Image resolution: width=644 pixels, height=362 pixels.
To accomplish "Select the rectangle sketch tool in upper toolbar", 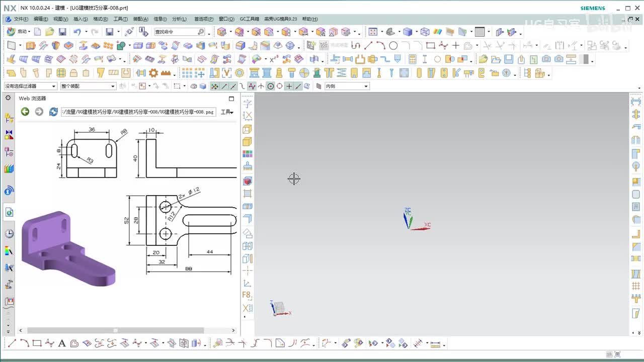I will pos(430,46).
